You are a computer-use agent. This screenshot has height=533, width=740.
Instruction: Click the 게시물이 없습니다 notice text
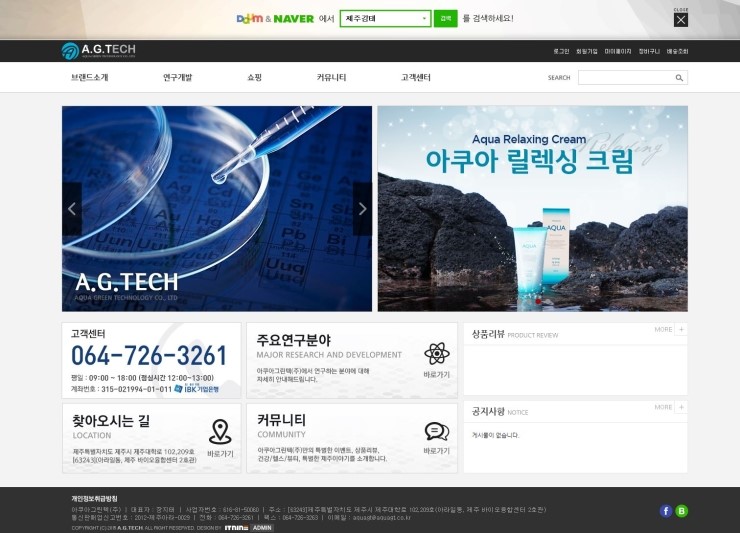coord(496,435)
